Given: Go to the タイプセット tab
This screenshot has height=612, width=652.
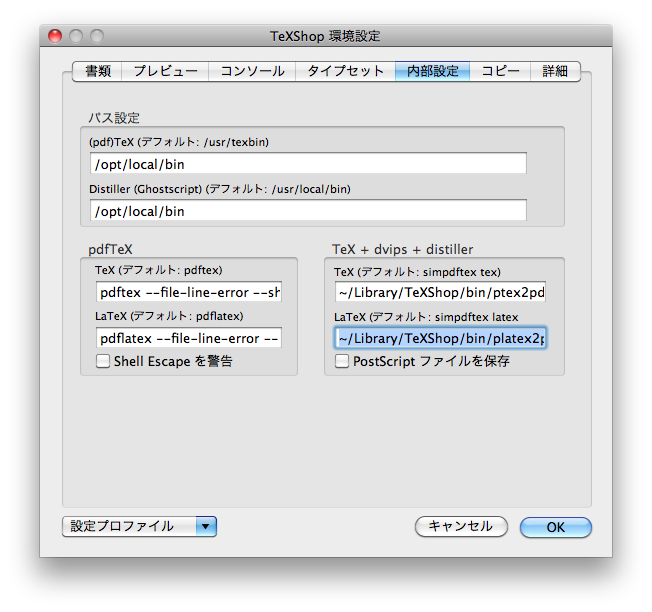Looking at the screenshot, I should 345,71.
